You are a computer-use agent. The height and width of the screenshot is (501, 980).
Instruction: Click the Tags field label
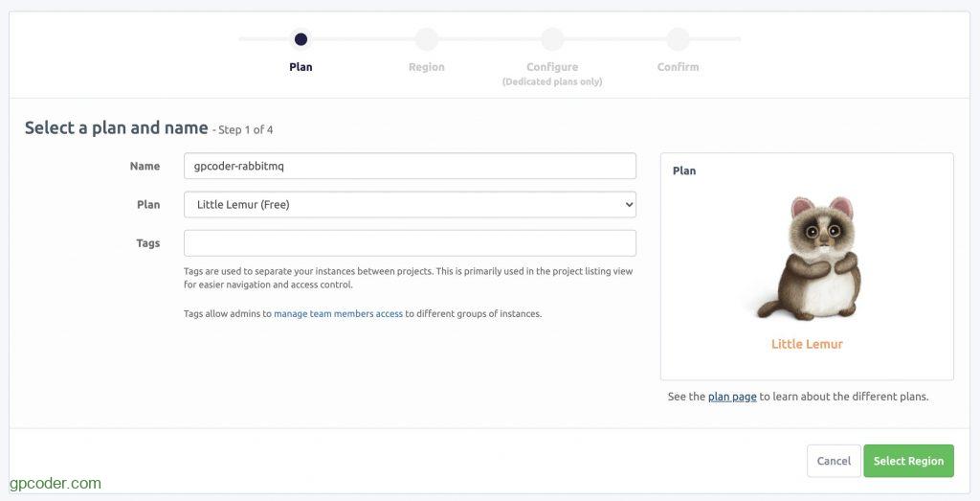[147, 243]
